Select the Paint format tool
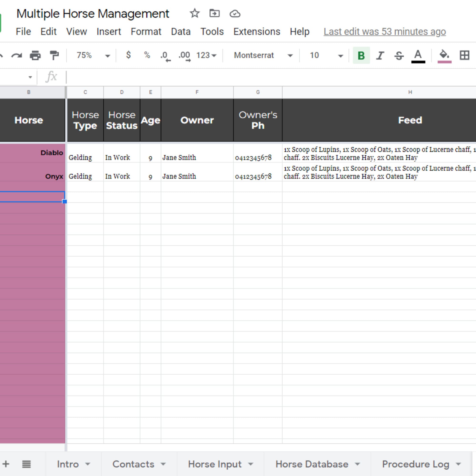This screenshot has width=476, height=476. pyautogui.click(x=54, y=55)
